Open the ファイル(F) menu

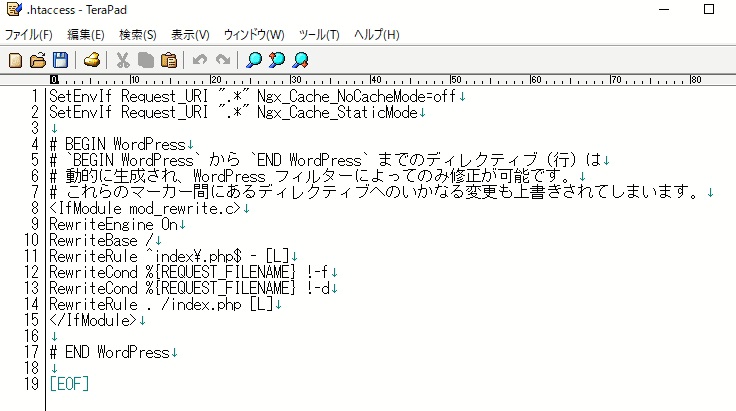click(x=29, y=35)
